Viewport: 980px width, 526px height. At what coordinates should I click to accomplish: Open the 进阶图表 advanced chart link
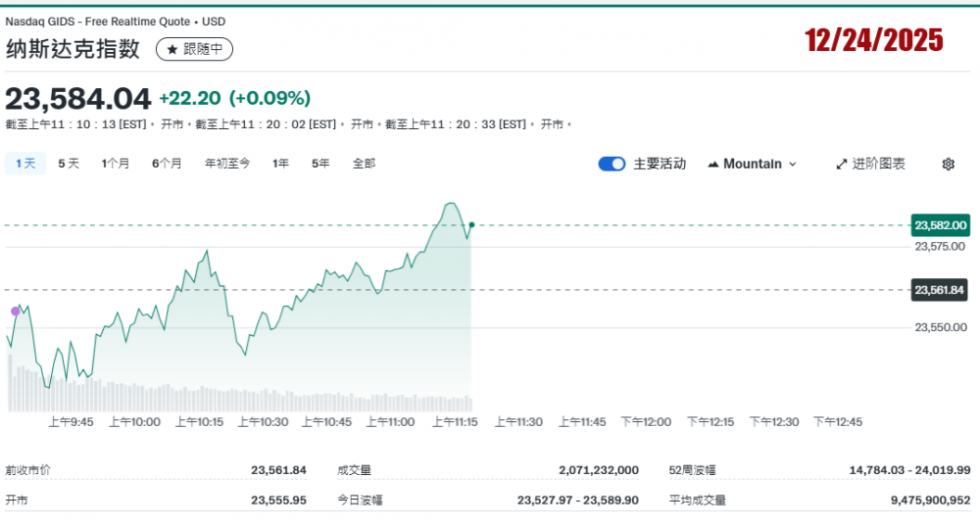click(x=870, y=164)
